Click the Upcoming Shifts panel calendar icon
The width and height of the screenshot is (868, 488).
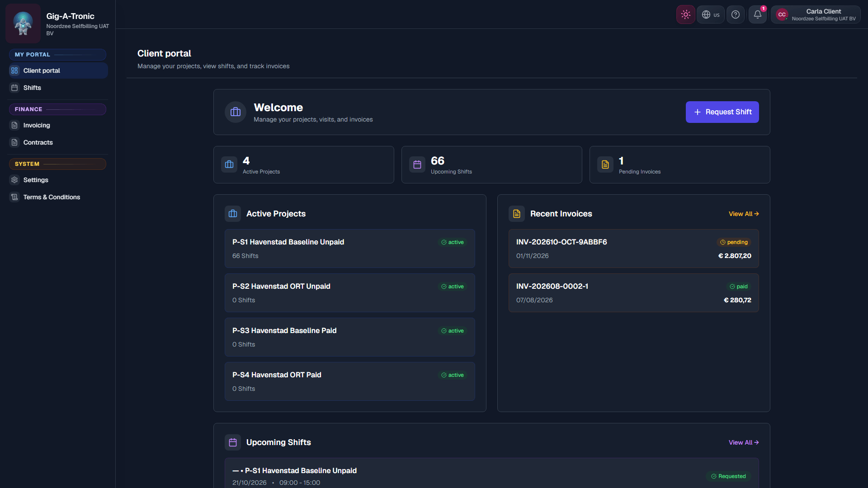(233, 442)
